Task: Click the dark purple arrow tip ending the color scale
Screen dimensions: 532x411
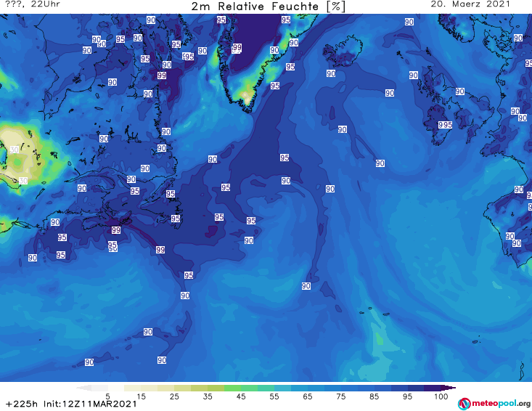Action: coord(449,388)
